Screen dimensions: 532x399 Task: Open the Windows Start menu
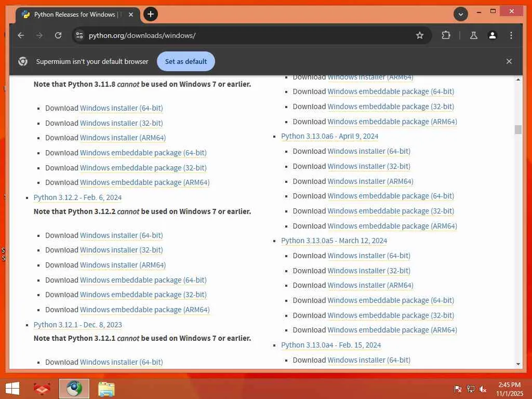click(12, 389)
